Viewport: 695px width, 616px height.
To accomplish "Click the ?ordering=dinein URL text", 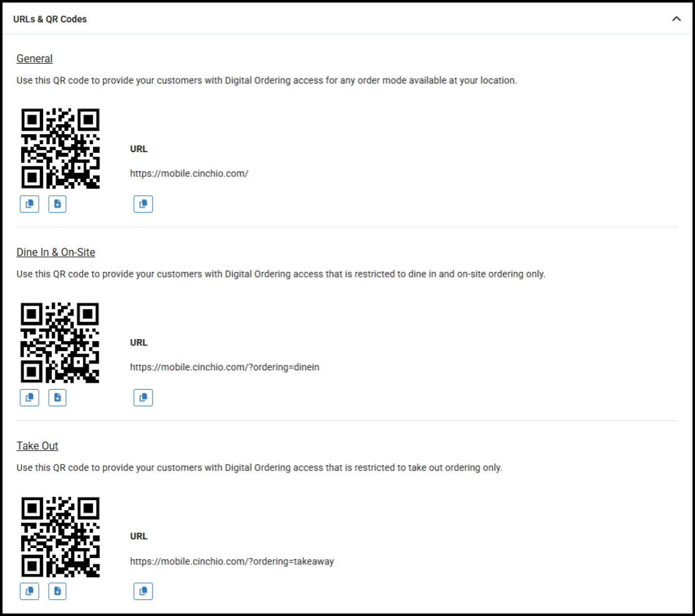I will click(x=224, y=367).
